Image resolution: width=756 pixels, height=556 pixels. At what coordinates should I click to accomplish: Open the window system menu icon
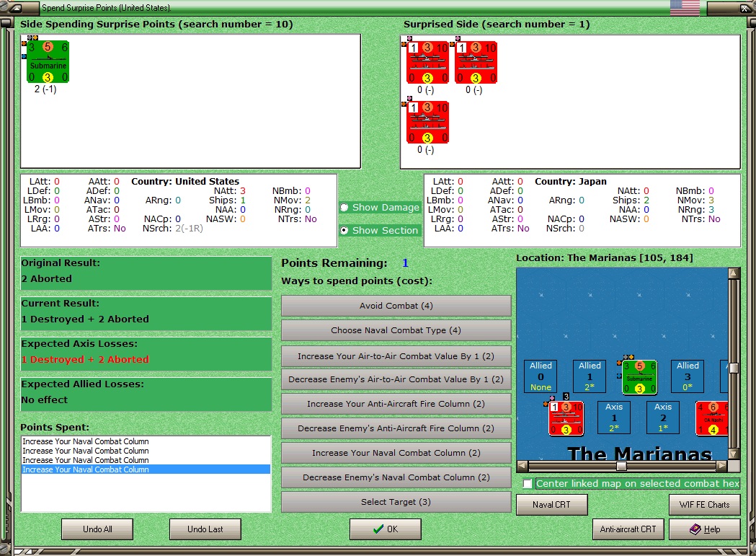tap(15, 8)
